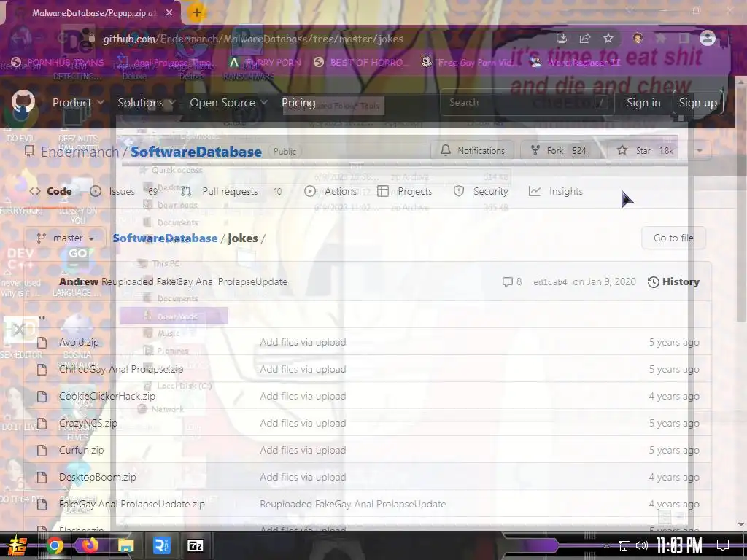Click the GitHub Octocat logo
Screen dimensions: 747x560
(x=23, y=102)
